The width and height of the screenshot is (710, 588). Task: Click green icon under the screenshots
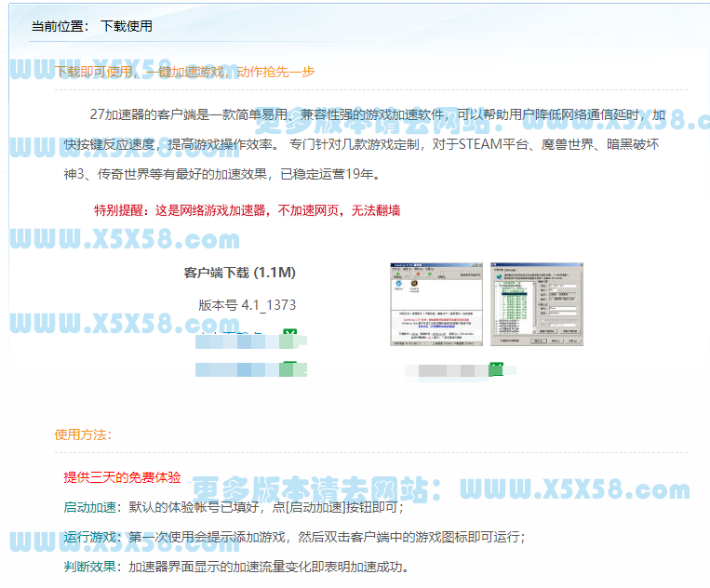coord(497,370)
